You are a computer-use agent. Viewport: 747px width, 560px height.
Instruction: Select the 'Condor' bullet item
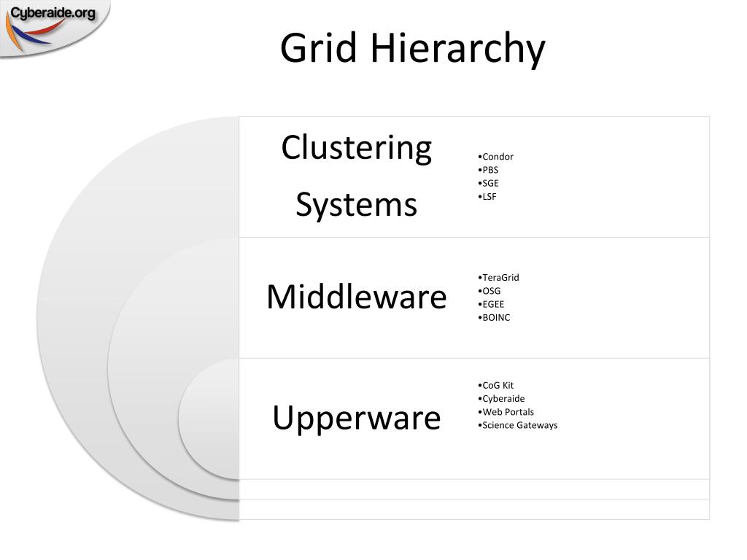(495, 157)
